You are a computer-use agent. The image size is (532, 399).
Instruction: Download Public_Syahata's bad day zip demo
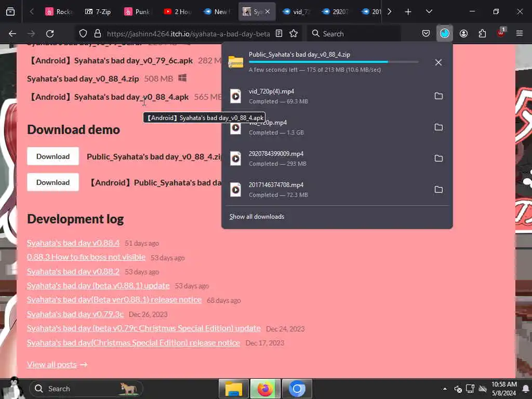[x=53, y=156]
